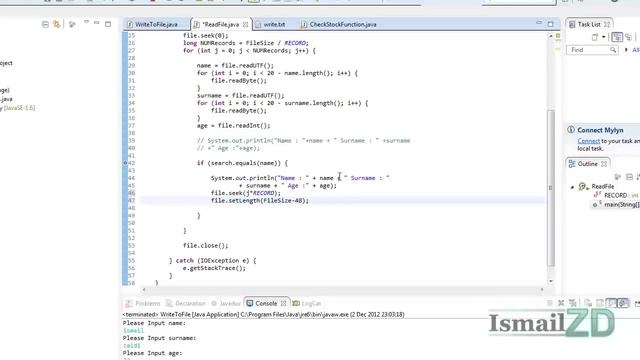
Task: Click 'age = file.readInt();' line
Action: pyautogui.click(x=233, y=126)
